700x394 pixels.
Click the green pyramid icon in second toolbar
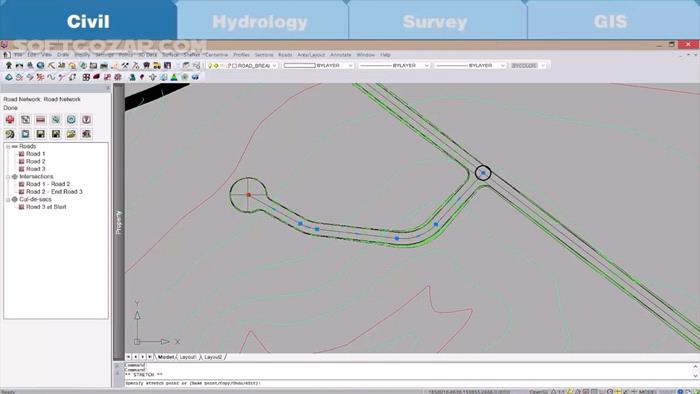174,77
